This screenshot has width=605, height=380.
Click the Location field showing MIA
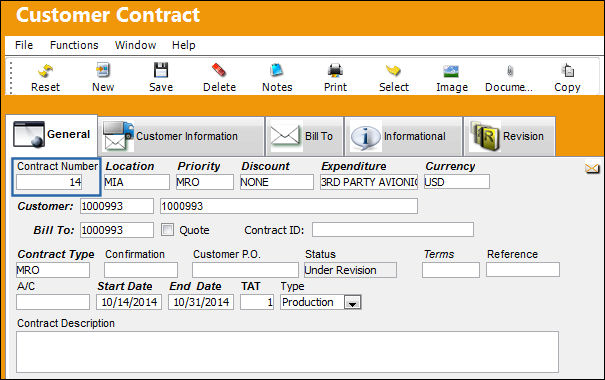[x=137, y=182]
